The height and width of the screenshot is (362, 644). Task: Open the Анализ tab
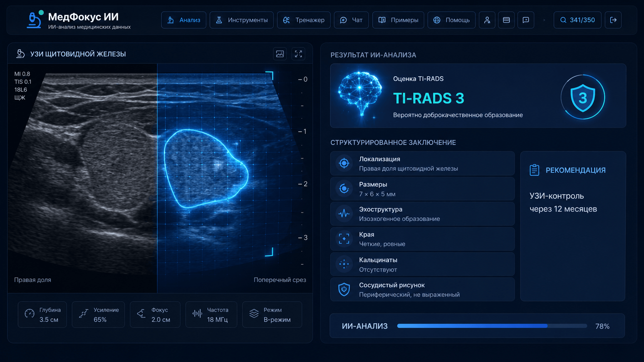tap(184, 20)
